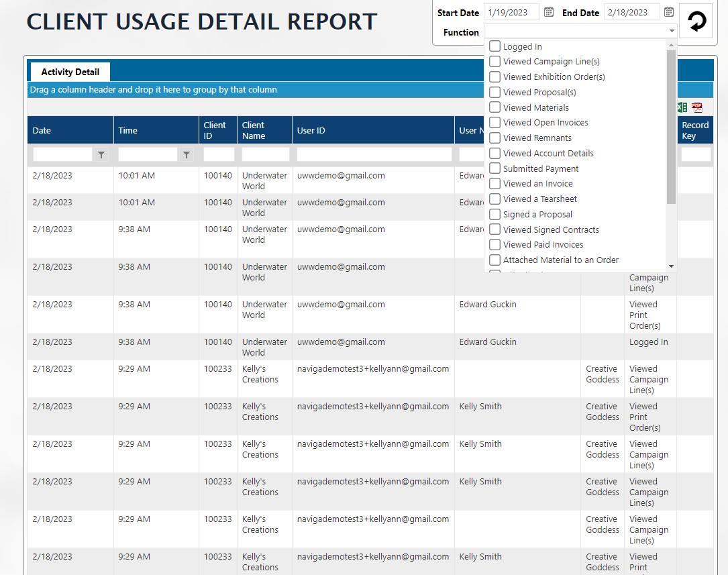Open the Date column filter funnel
728x575 pixels.
pos(101,155)
